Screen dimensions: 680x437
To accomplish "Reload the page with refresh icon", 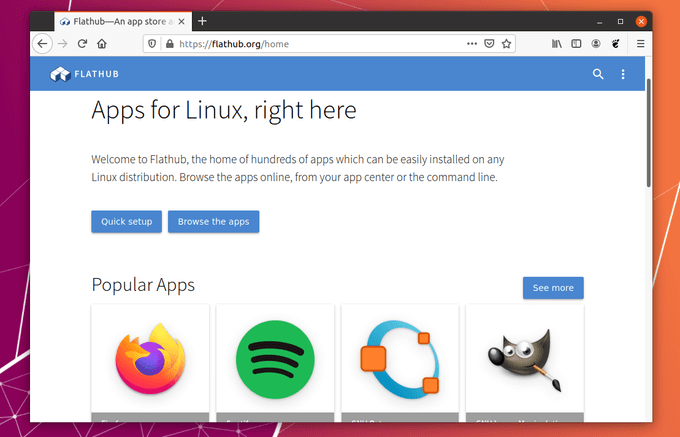I will [x=82, y=44].
